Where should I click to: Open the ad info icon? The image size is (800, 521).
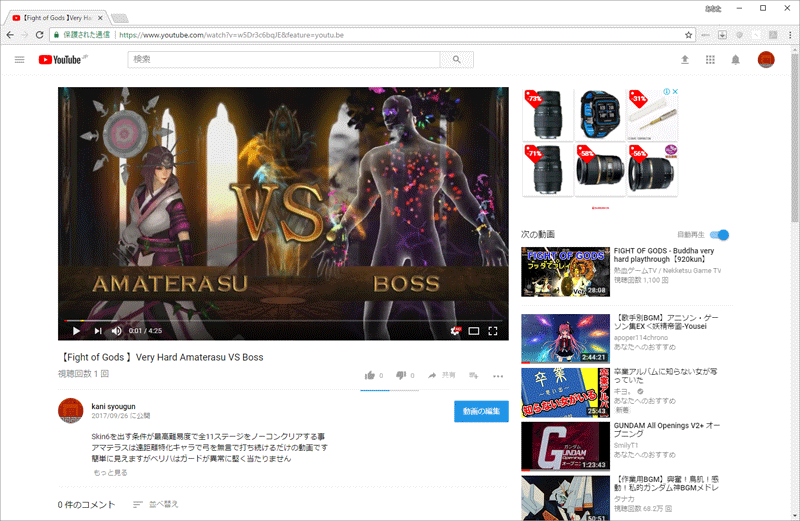coord(666,92)
